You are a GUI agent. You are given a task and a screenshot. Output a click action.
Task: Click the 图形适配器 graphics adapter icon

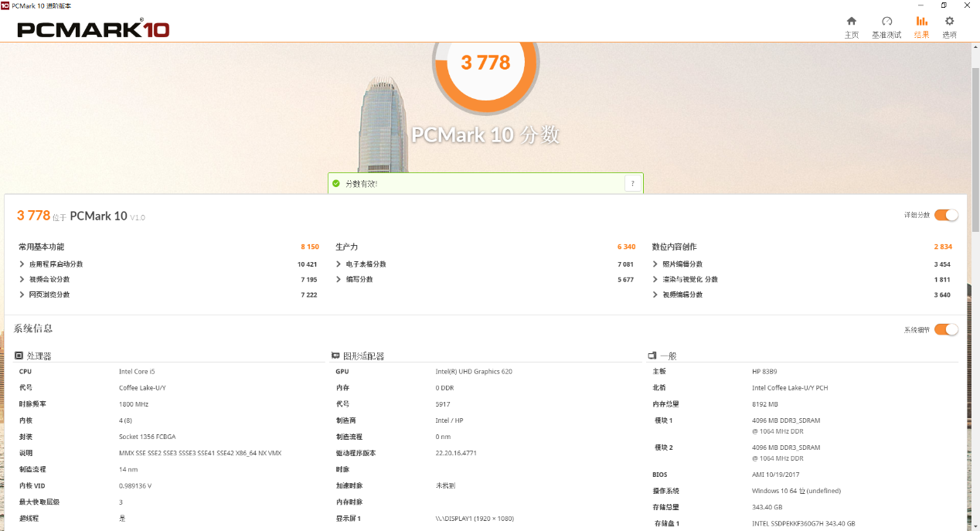(x=335, y=356)
